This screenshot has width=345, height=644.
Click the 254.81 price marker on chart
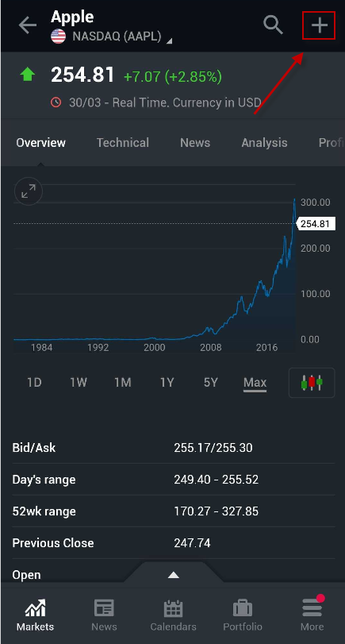(x=315, y=224)
